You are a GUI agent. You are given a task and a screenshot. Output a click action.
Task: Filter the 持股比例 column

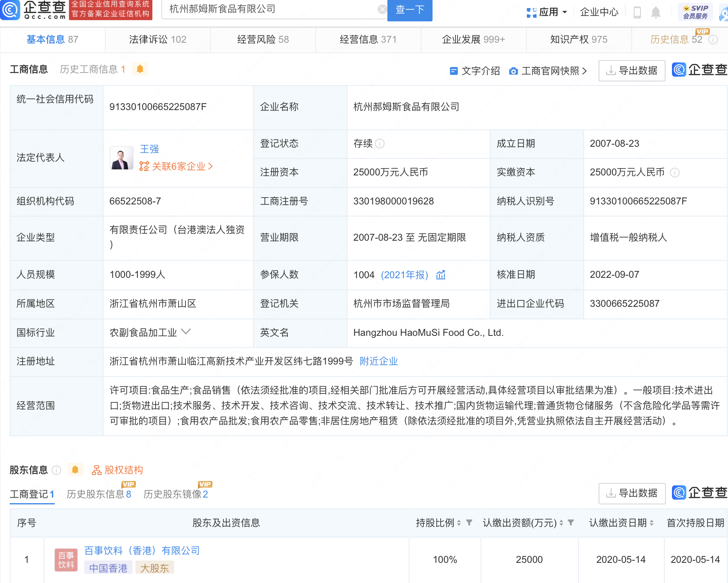pyautogui.click(x=469, y=523)
